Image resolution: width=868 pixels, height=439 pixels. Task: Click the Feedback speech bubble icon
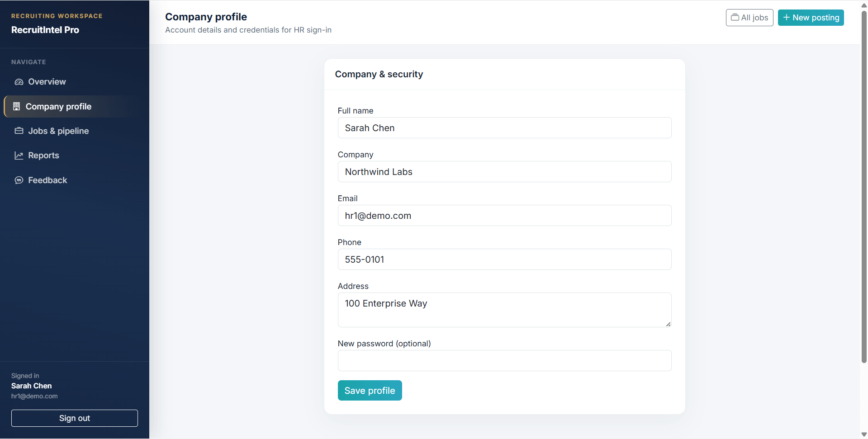click(x=19, y=180)
